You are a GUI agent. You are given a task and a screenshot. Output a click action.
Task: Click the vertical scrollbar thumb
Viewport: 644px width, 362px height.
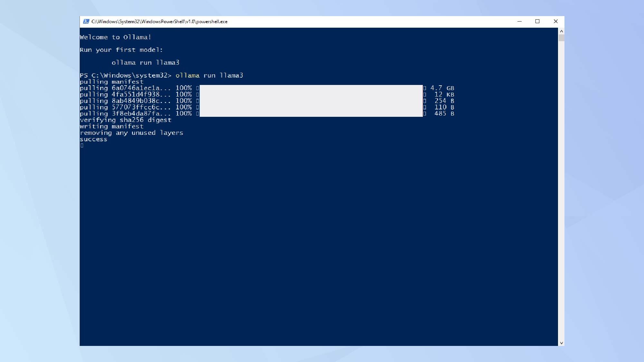pyautogui.click(x=561, y=38)
